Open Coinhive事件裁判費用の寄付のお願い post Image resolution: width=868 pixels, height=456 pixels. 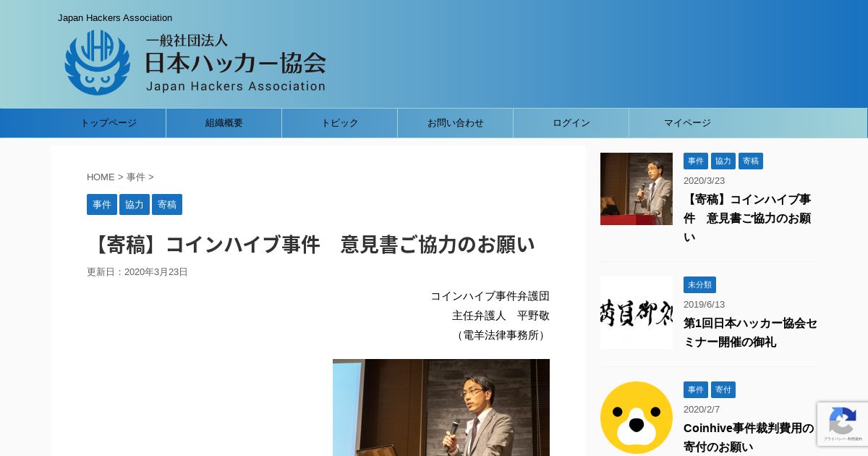(749, 437)
